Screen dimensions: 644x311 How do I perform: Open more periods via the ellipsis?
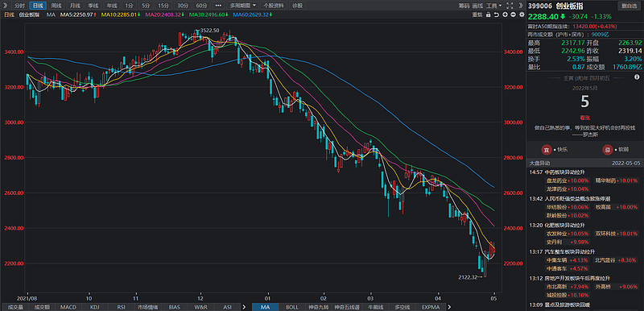[218, 6]
